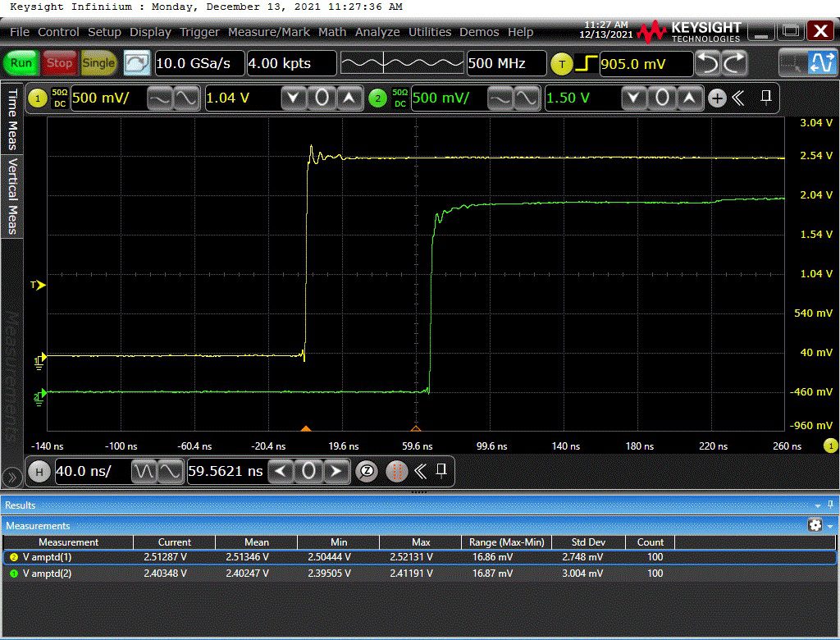Viewport: 840px width, 640px height.
Task: Click the rising edge trigger slope icon
Action: click(586, 63)
